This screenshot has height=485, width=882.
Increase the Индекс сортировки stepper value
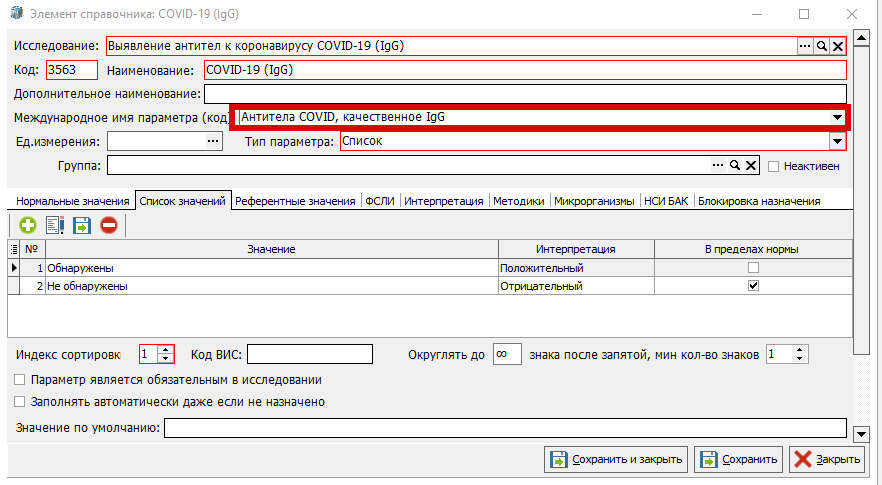pyautogui.click(x=166, y=349)
